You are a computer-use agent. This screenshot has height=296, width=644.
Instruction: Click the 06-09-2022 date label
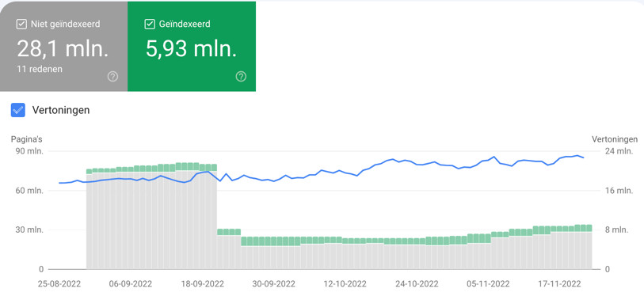pyautogui.click(x=131, y=284)
